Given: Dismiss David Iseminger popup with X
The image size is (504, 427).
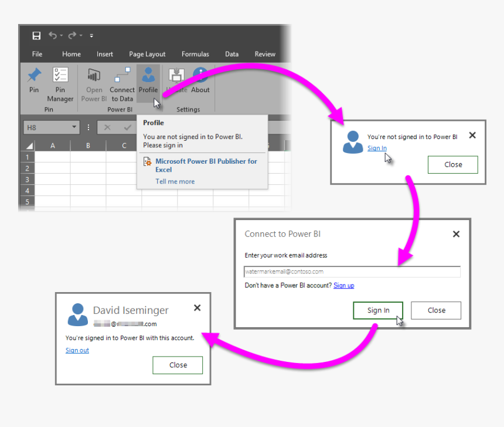Looking at the screenshot, I should (x=197, y=308).
